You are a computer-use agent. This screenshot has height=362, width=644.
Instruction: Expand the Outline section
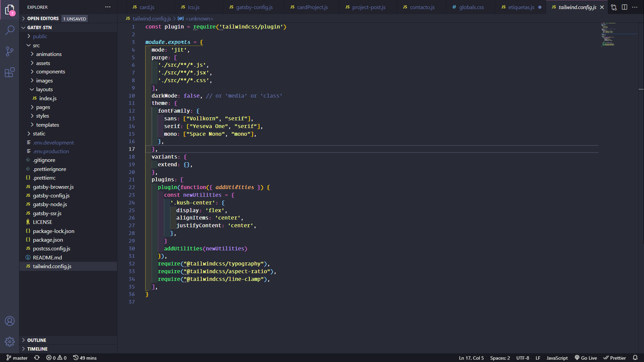click(68, 340)
